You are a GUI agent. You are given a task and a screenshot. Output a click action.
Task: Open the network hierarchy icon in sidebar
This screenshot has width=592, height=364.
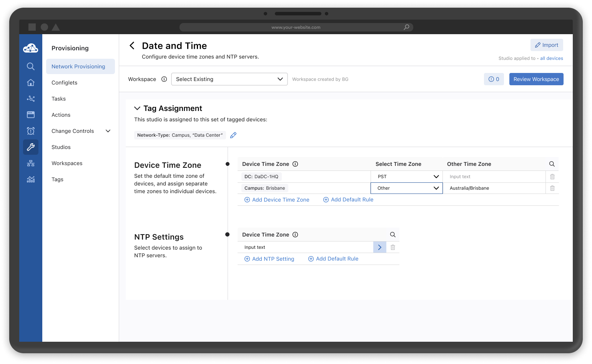pyautogui.click(x=31, y=163)
